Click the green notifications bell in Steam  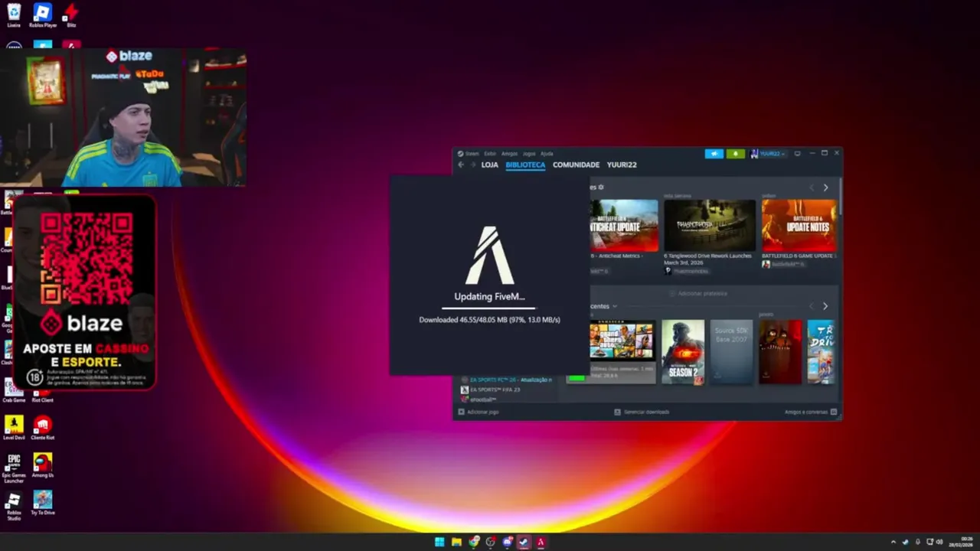tap(735, 154)
